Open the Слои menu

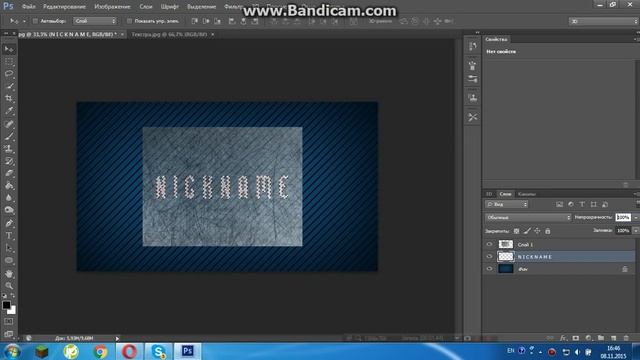(x=146, y=7)
